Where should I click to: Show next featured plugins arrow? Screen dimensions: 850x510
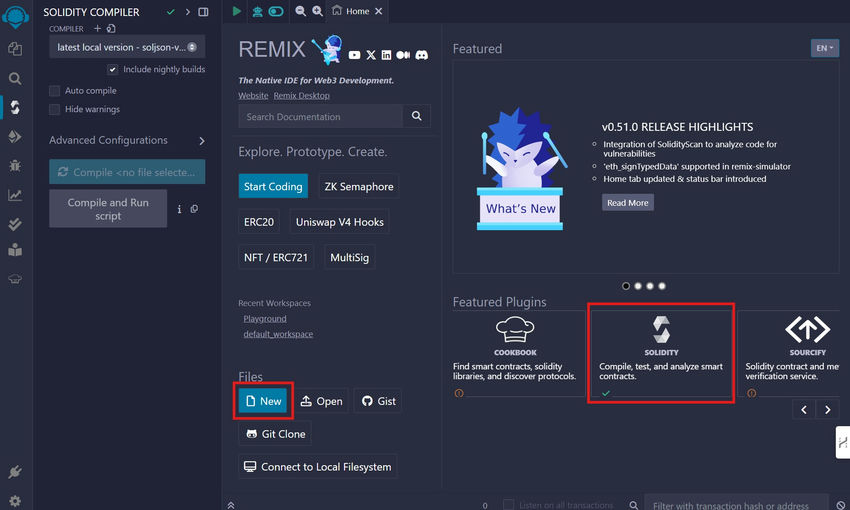[x=827, y=410]
